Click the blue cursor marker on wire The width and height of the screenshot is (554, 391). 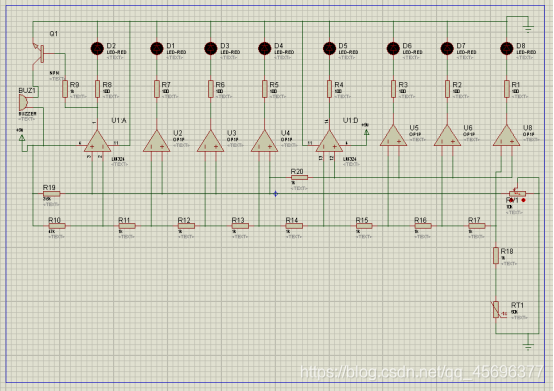pyautogui.click(x=276, y=194)
